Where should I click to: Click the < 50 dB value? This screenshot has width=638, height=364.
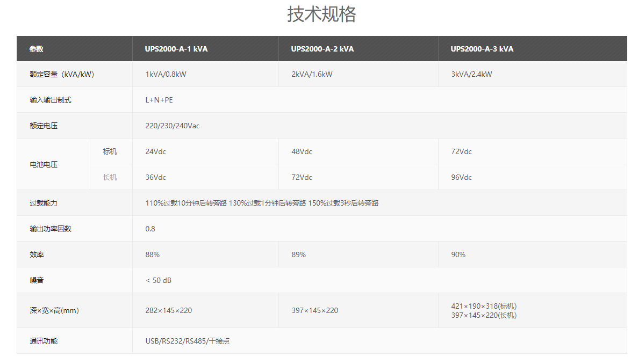(x=158, y=280)
